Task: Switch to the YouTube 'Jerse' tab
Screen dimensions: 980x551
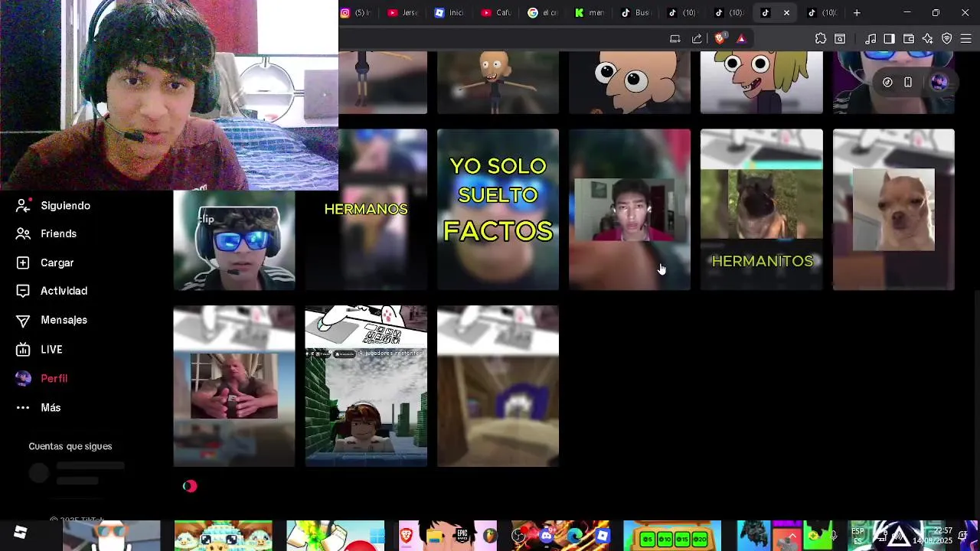Action: click(x=403, y=12)
